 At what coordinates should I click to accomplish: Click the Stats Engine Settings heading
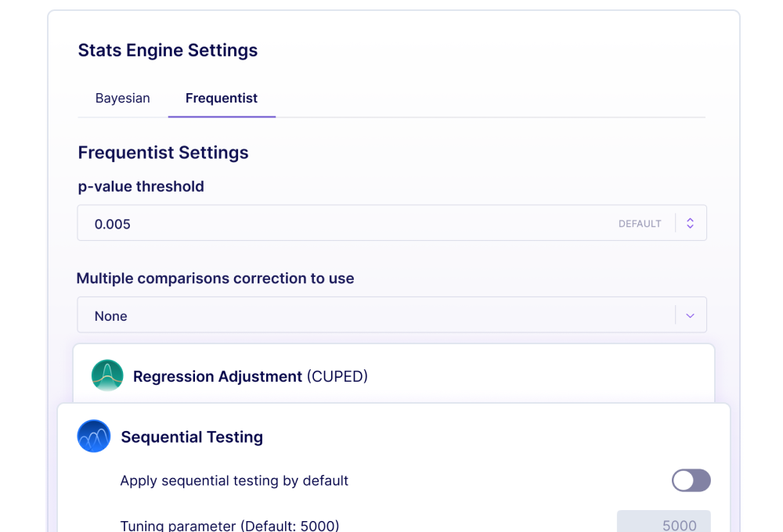coord(168,50)
